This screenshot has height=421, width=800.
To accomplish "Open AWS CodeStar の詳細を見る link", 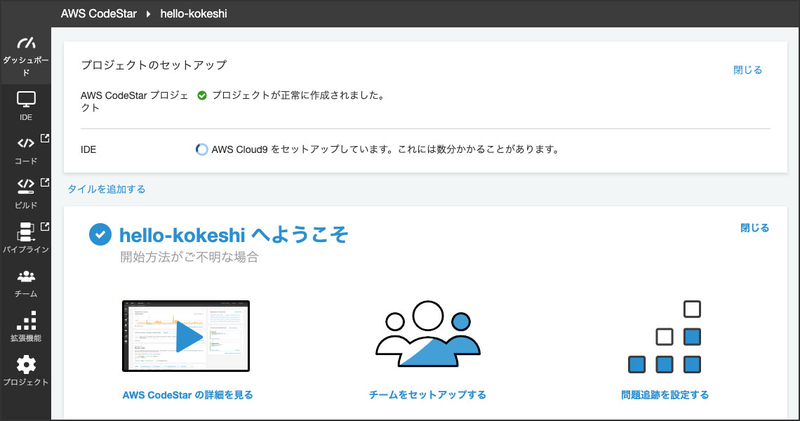I will click(188, 394).
